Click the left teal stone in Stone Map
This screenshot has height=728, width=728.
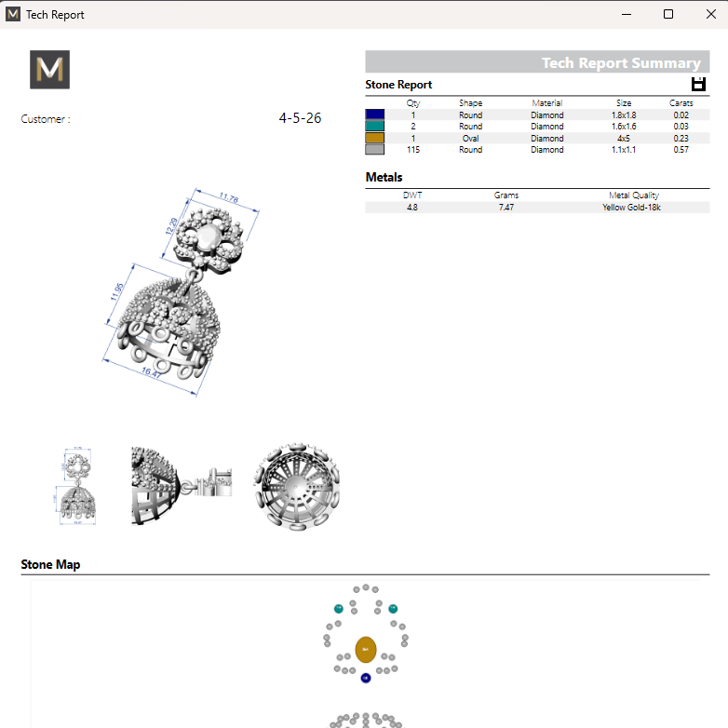pos(339,608)
